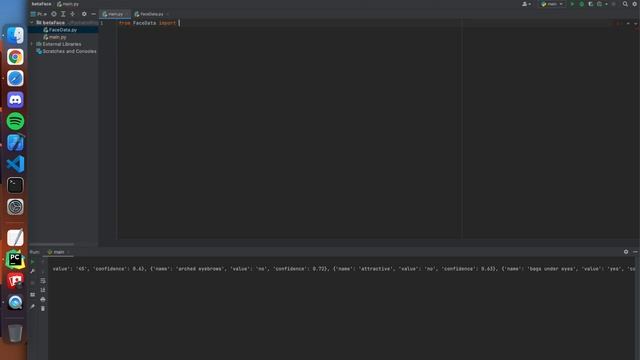This screenshot has width=640, height=360.
Task: Start debugging with the bug icon
Action: pyautogui.click(x=582, y=4)
